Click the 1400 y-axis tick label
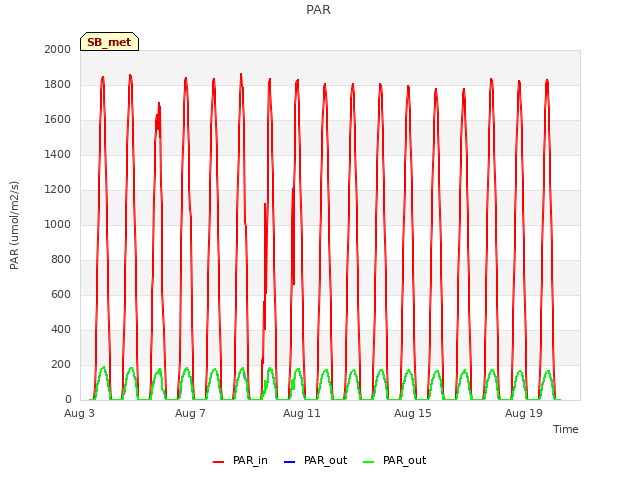The height and width of the screenshot is (480, 640). point(58,154)
